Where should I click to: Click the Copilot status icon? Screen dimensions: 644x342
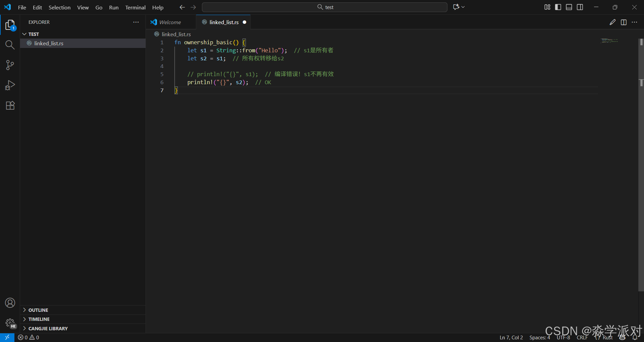pos(623,338)
